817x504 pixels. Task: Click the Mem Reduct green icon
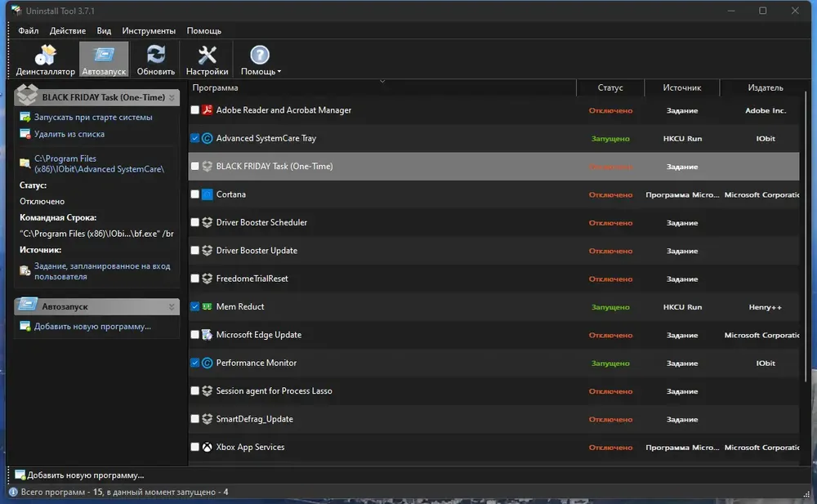[207, 307]
